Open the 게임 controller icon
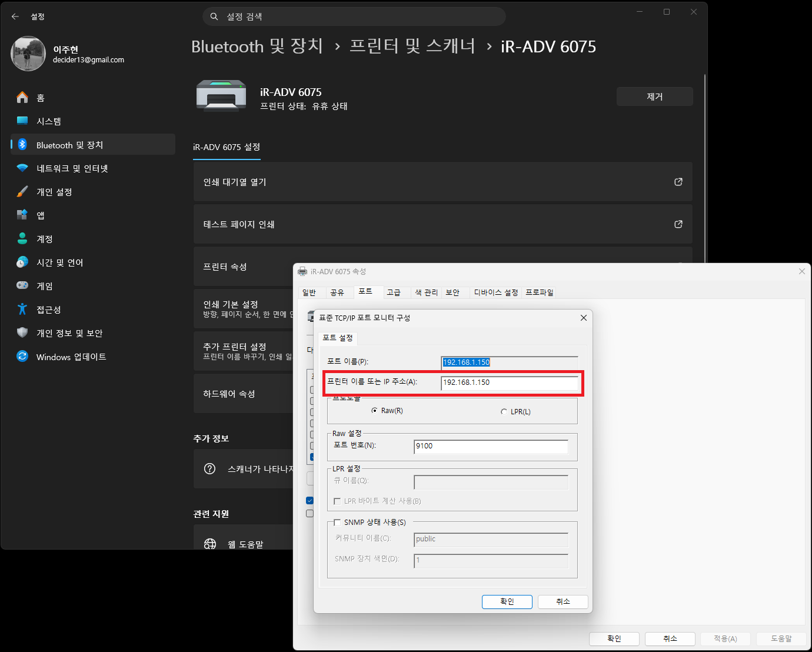Screen dimensions: 812x652 [x=22, y=285]
